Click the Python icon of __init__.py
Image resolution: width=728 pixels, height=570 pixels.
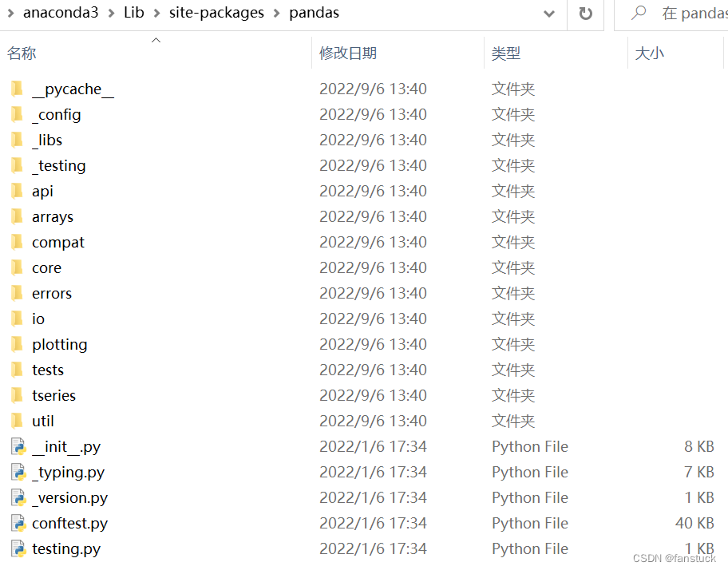tap(18, 446)
